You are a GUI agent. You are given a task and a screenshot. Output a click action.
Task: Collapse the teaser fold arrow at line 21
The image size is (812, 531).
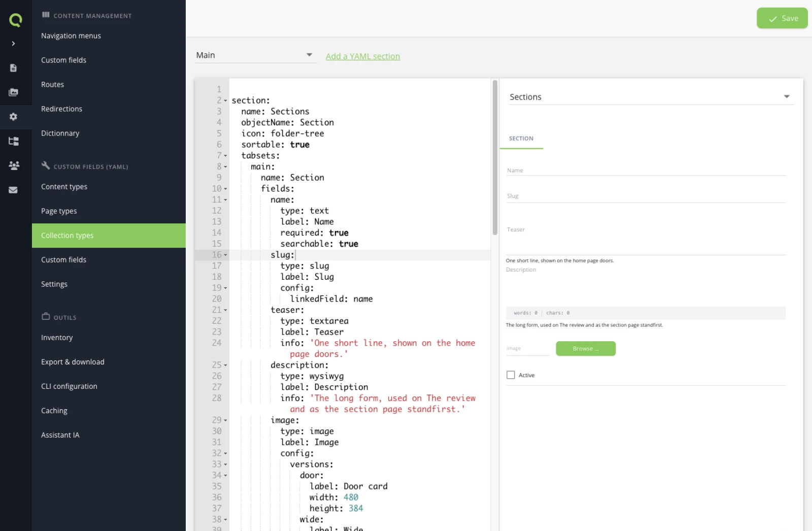point(226,310)
